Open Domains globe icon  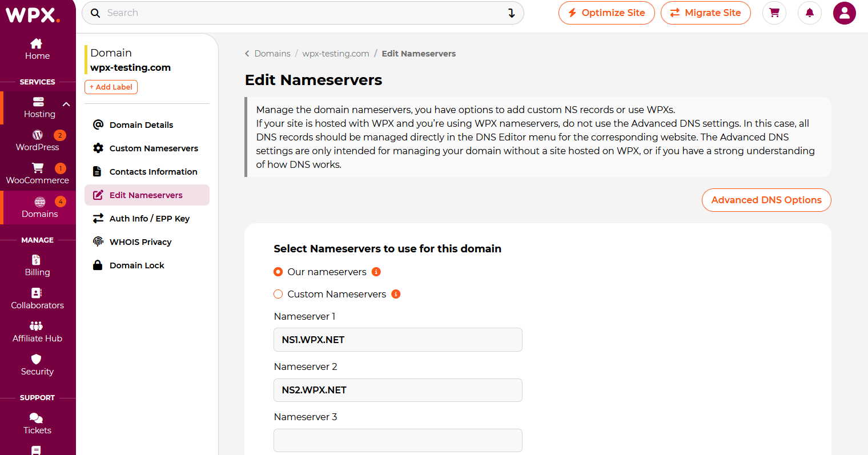[39, 202]
